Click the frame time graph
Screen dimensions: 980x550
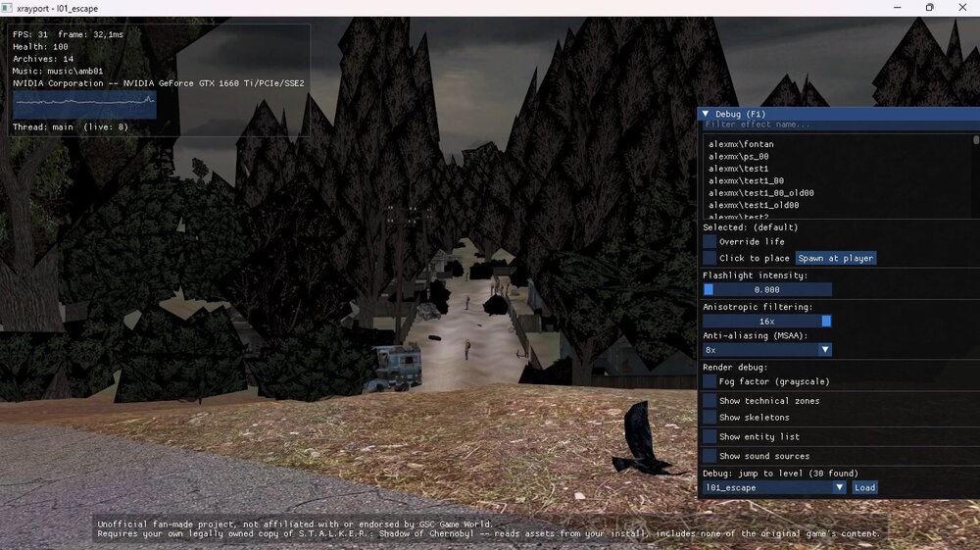point(84,105)
